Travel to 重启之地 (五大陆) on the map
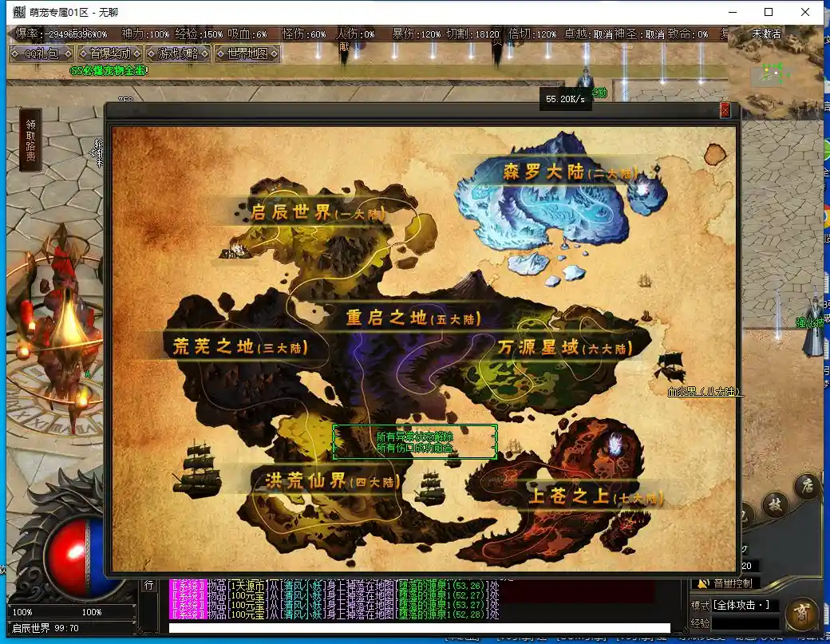 (x=413, y=318)
